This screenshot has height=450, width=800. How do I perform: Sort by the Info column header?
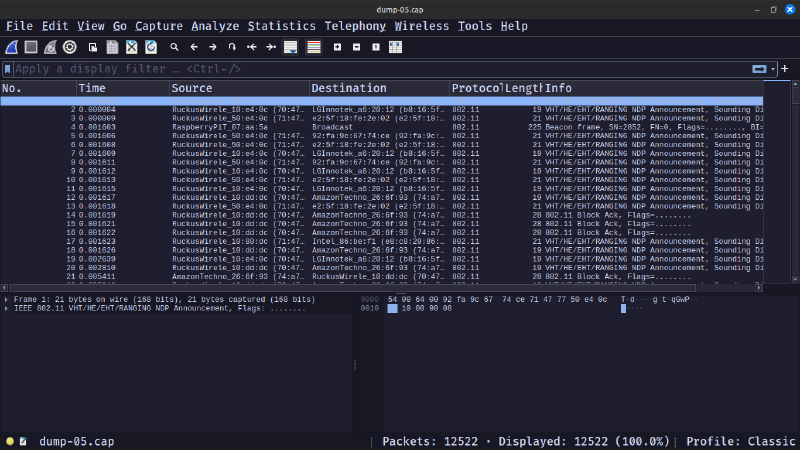pyautogui.click(x=653, y=88)
